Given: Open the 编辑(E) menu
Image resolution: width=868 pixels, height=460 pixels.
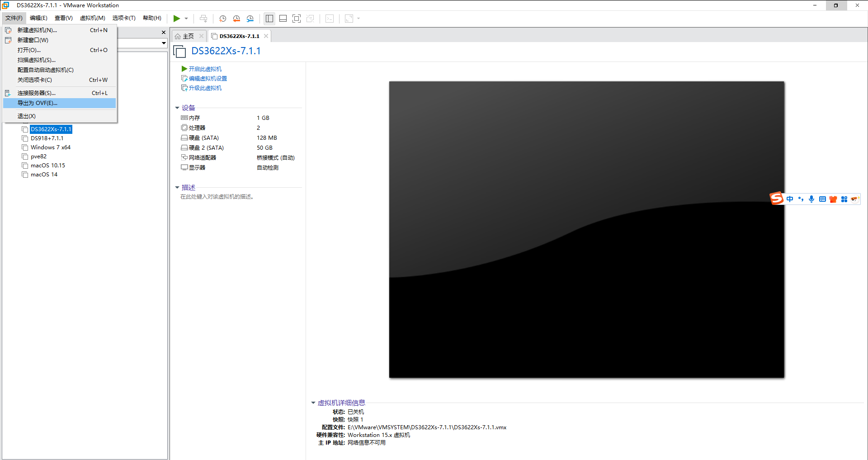Looking at the screenshot, I should [x=38, y=18].
